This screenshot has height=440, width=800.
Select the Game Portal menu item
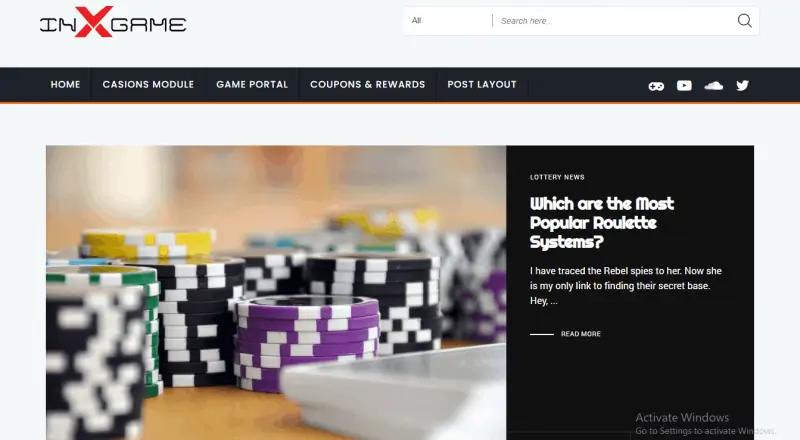pyautogui.click(x=252, y=84)
